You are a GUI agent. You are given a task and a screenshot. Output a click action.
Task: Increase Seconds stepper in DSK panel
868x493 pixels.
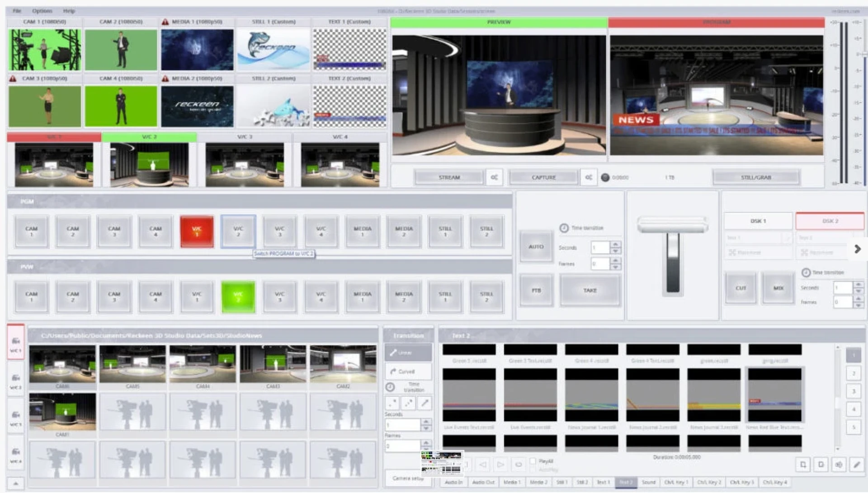858,284
